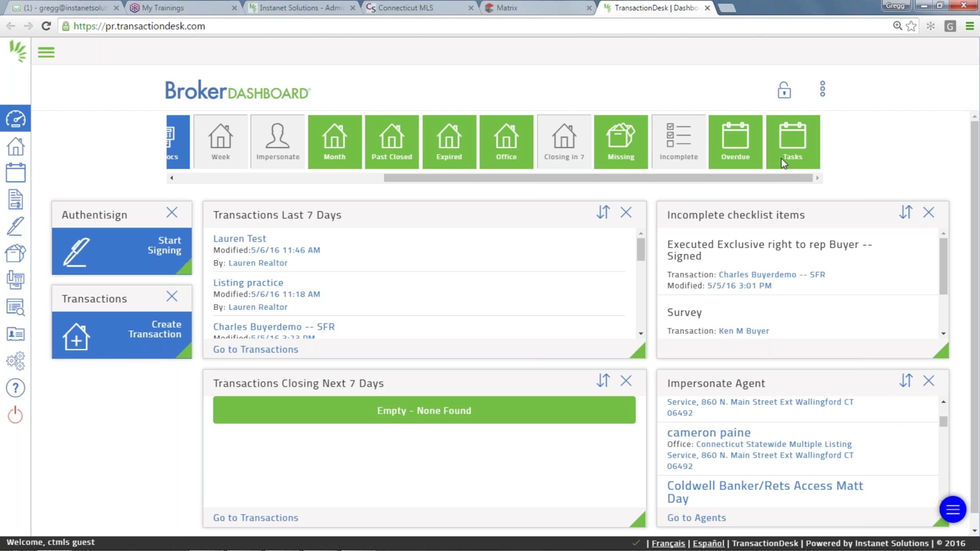Open the document forms icon in sidebar

click(16, 200)
